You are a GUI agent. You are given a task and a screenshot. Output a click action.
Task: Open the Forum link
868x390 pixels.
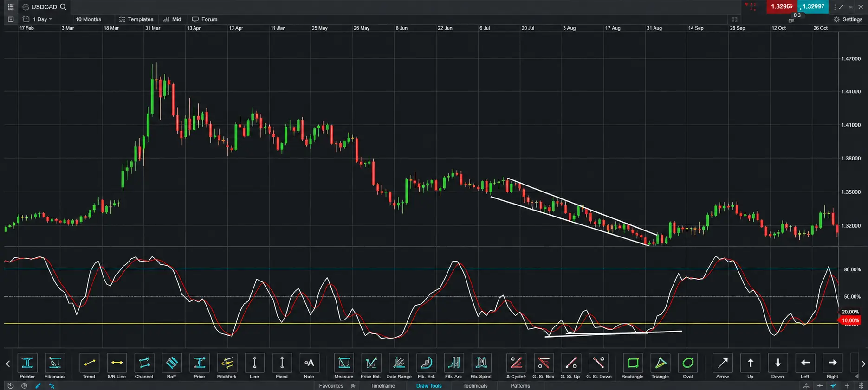(x=205, y=19)
